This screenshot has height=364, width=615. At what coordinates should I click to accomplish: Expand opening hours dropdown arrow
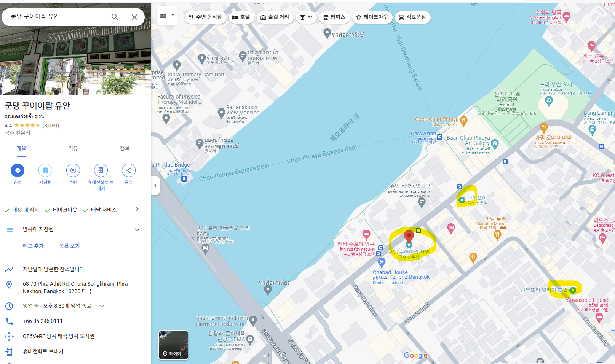click(102, 306)
